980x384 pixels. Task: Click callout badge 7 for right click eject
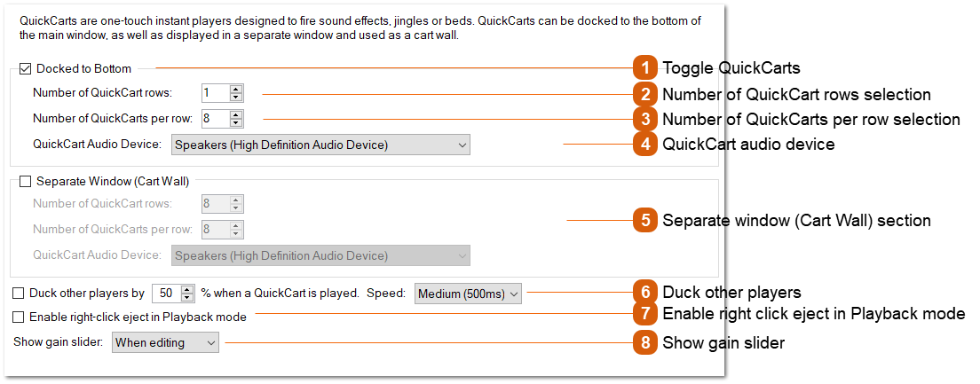pos(645,313)
